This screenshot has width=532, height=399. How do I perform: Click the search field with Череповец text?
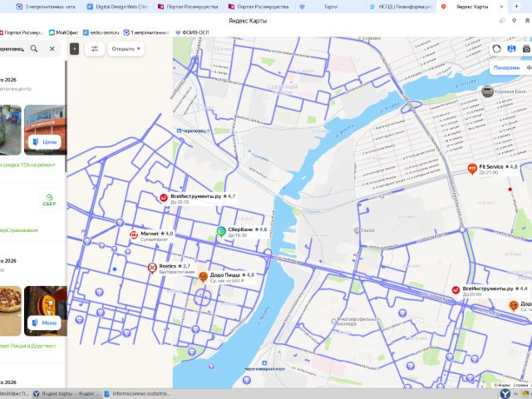coord(12,48)
